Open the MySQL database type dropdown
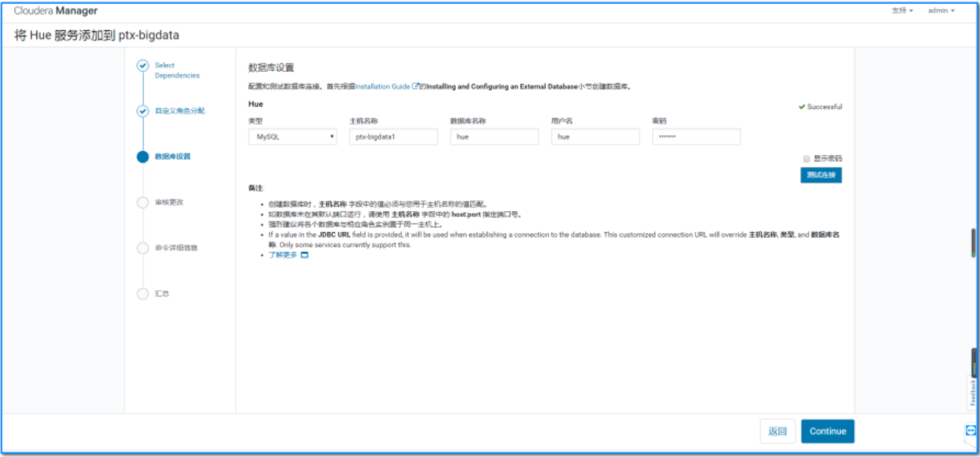The image size is (980, 457). pyautogui.click(x=293, y=137)
